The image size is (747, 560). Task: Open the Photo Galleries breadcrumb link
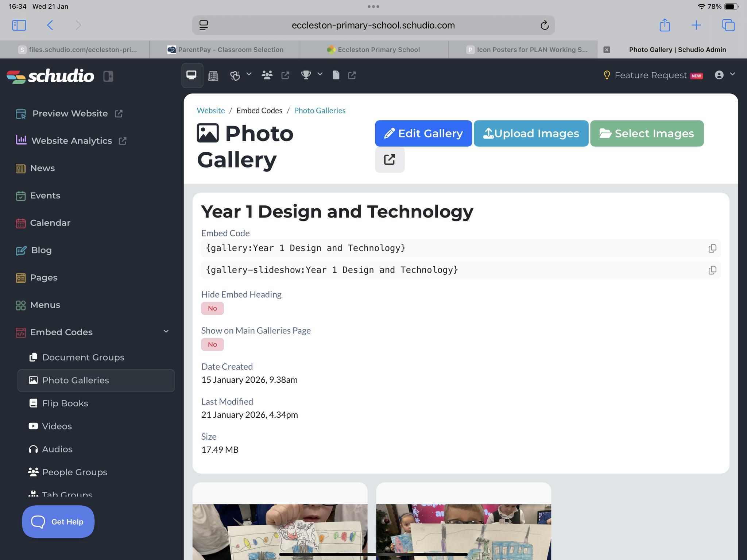pos(320,111)
